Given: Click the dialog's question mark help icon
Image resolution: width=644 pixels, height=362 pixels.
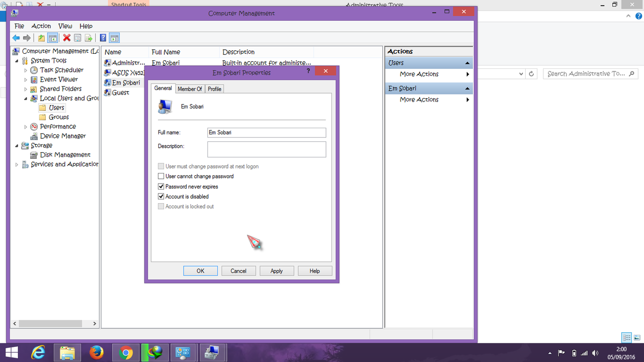Looking at the screenshot, I should click(x=308, y=71).
